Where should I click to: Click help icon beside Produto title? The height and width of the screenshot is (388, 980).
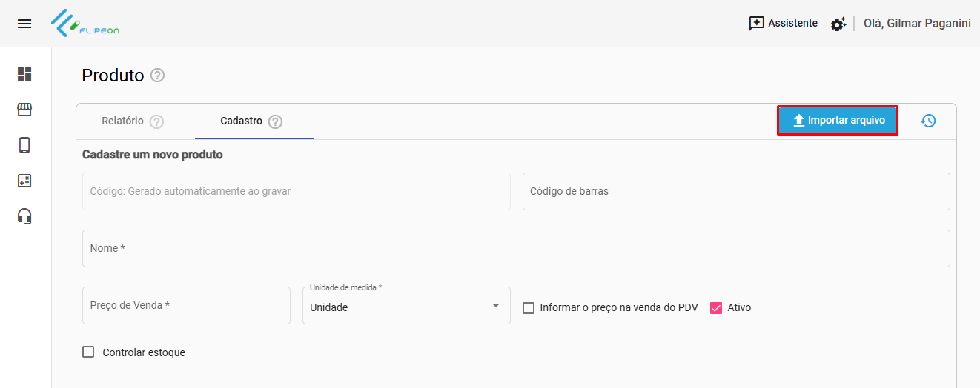tap(157, 76)
